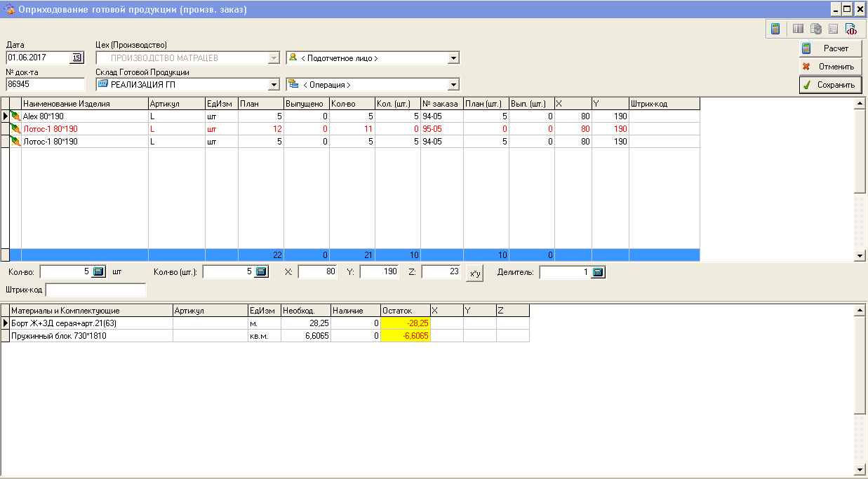This screenshot has height=479, width=868.
Task: Click into the Штрих-код input field
Action: tap(95, 290)
